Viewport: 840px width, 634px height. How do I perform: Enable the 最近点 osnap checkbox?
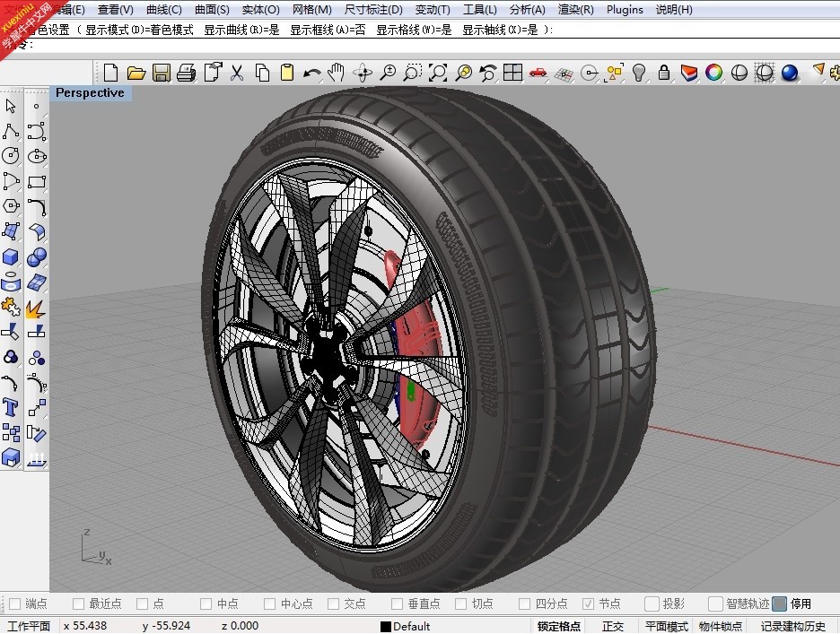(78, 604)
